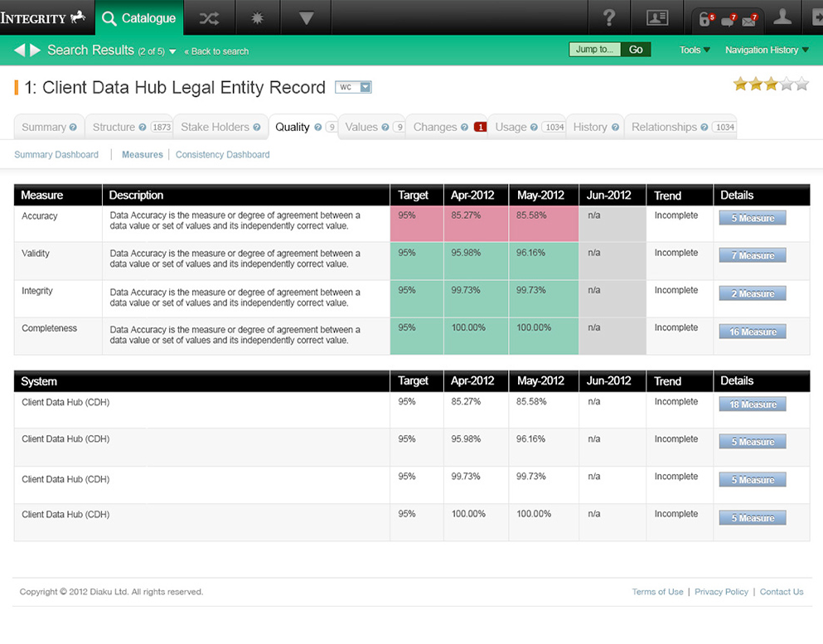The height and width of the screenshot is (644, 823).
Task: Set rating to one star
Action: (741, 84)
